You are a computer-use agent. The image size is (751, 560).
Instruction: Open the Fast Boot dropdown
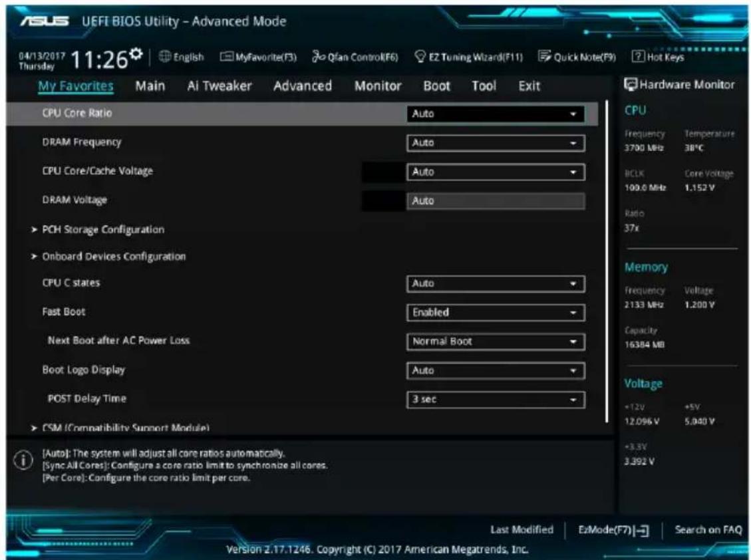496,313
